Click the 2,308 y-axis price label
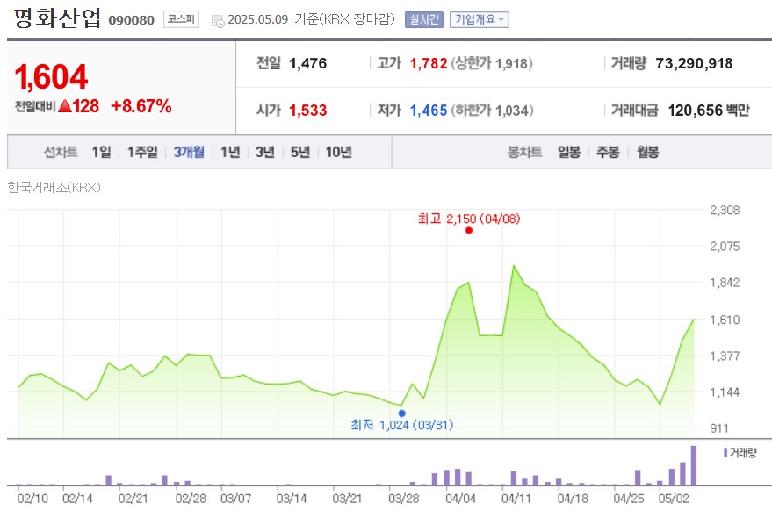772x532 pixels. click(725, 210)
